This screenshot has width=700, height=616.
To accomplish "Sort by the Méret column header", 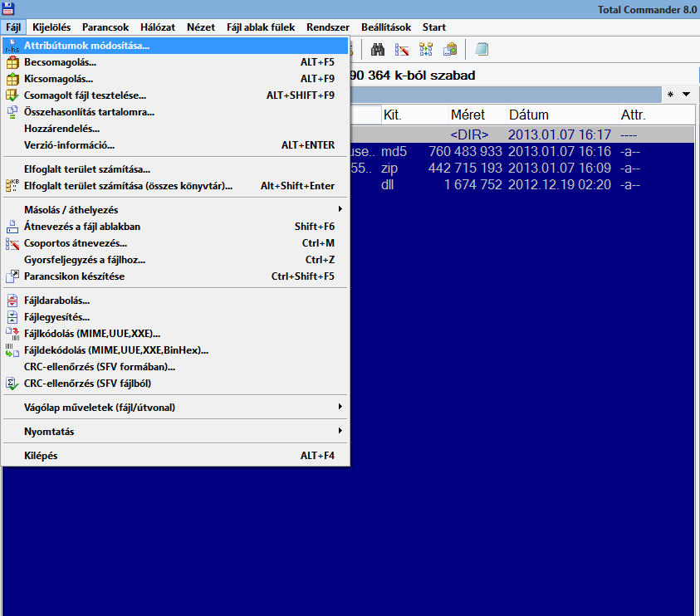I will (477, 115).
